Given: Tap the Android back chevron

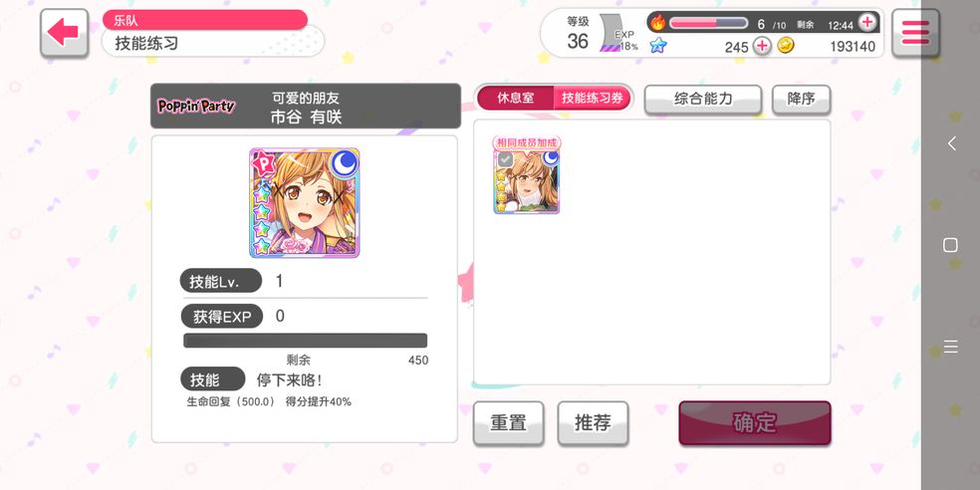Looking at the screenshot, I should point(951,143).
